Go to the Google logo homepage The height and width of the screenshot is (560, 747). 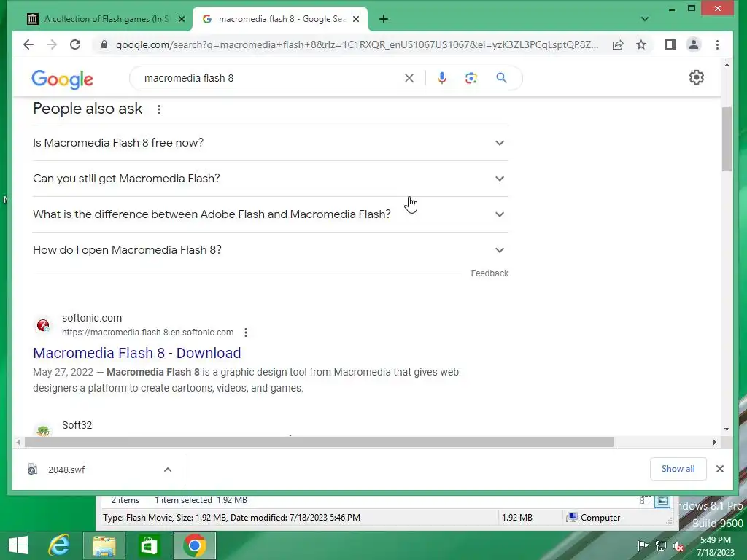[x=63, y=79]
